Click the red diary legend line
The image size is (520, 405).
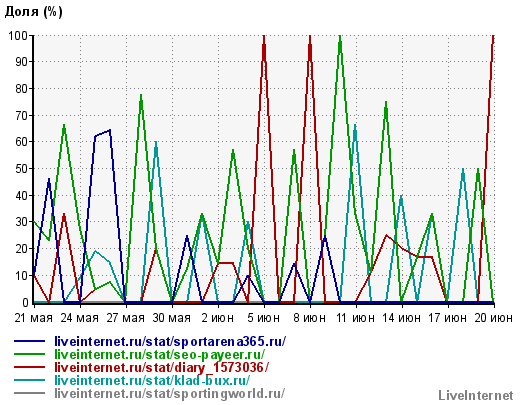click(29, 367)
